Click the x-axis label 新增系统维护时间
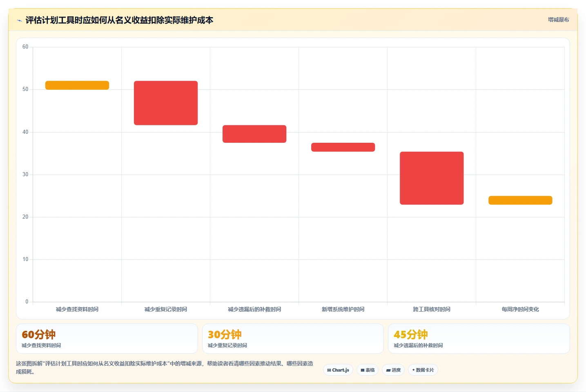Screen dimensions: 586x392 [343, 309]
